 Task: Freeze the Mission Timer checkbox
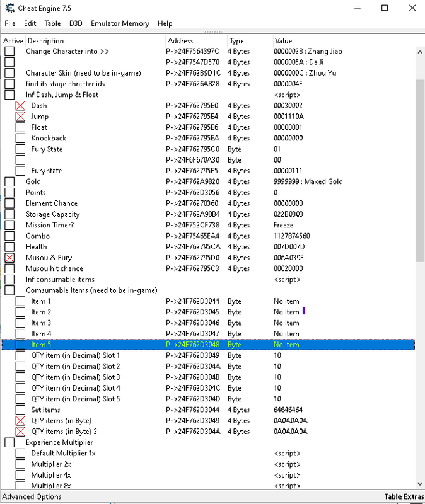tap(9, 225)
